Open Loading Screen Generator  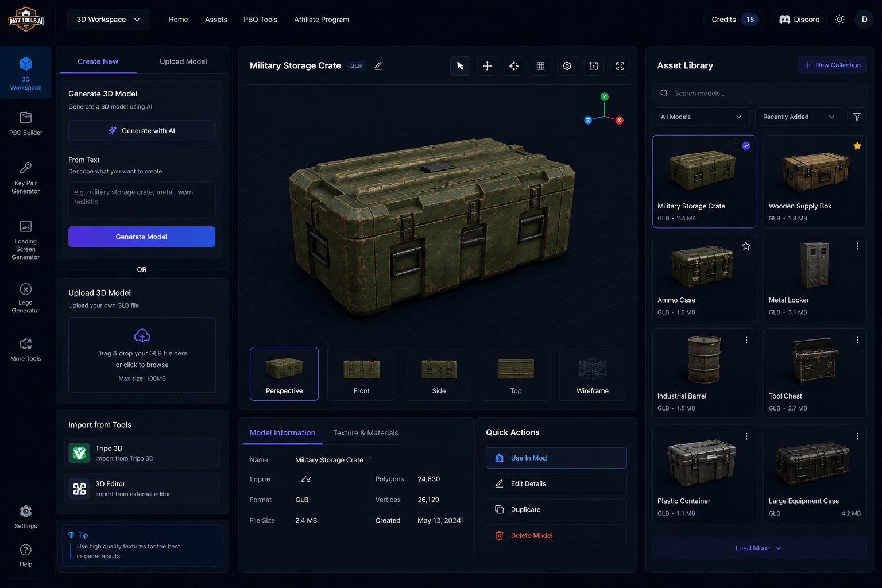[26, 240]
